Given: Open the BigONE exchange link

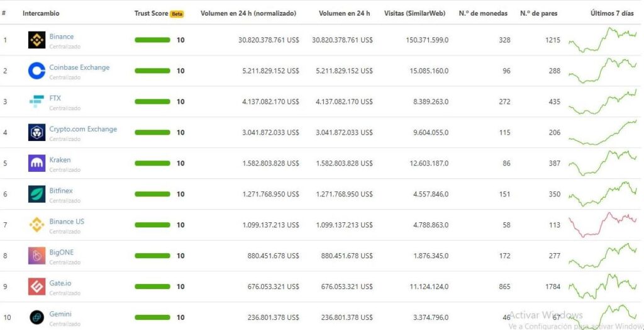Looking at the screenshot, I should [61, 253].
